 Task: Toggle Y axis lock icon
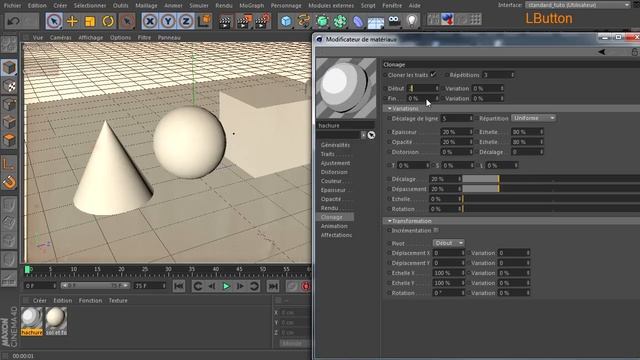click(x=168, y=21)
